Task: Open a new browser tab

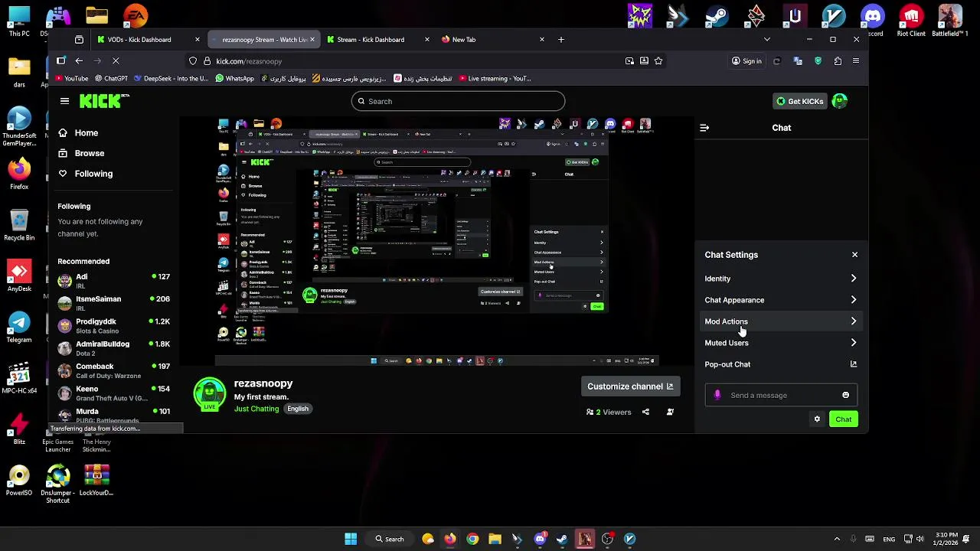Action: (x=561, y=40)
